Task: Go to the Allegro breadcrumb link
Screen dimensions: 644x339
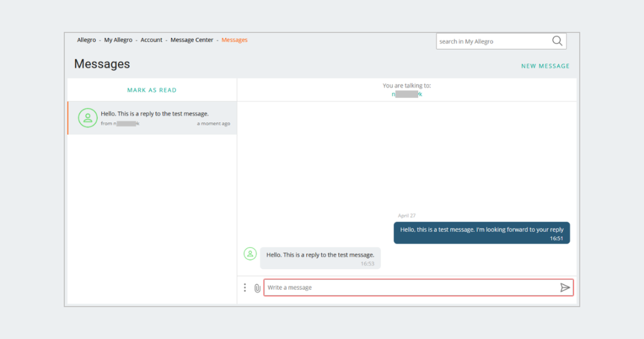Action: click(x=86, y=40)
